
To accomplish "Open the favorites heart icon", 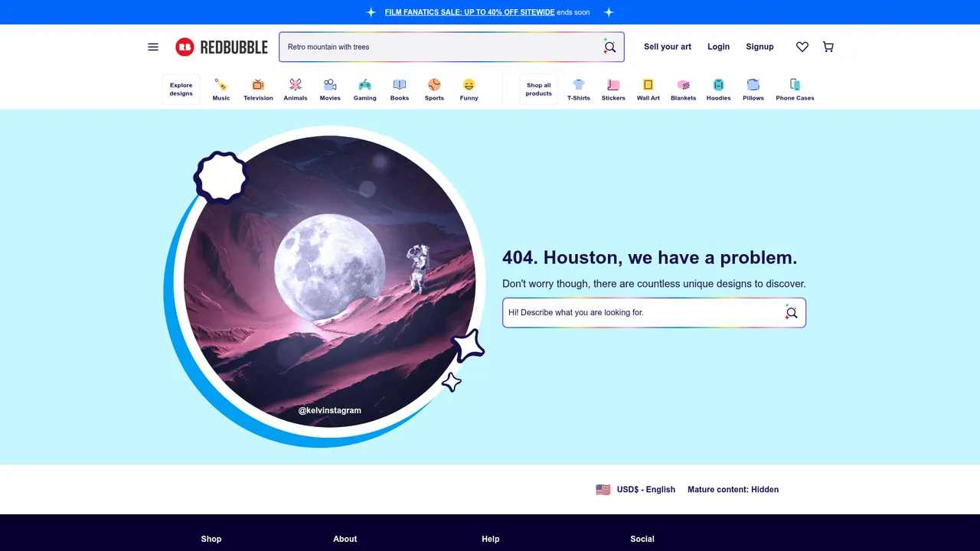I will (x=802, y=47).
